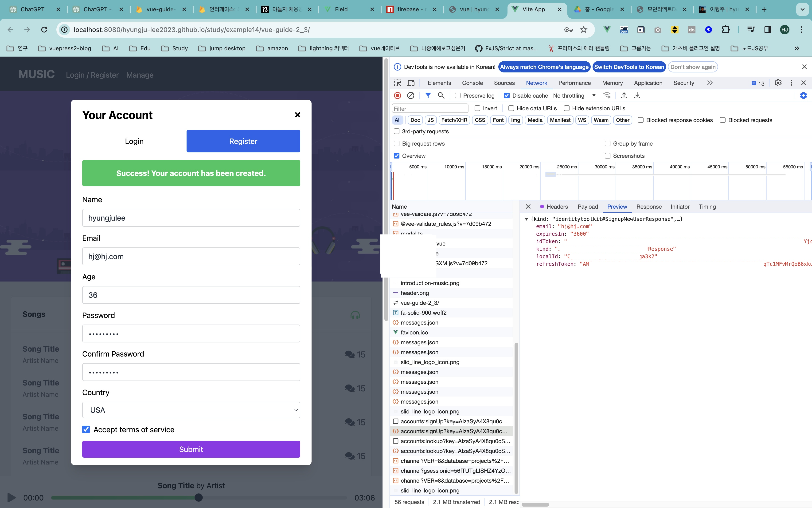Enable Screenshots checkbox
812x508 pixels.
pyautogui.click(x=607, y=155)
